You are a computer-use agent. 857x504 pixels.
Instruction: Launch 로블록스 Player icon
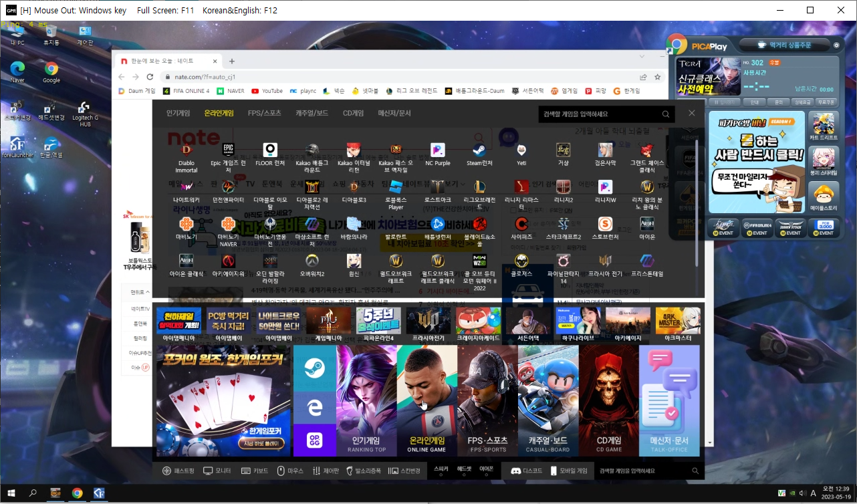(395, 187)
